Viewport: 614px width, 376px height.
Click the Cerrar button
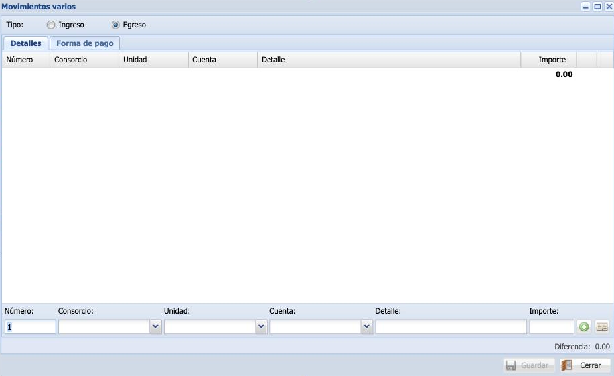pyautogui.click(x=585, y=365)
